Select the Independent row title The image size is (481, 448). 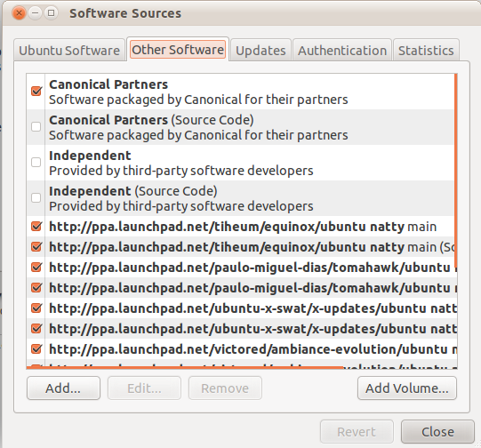[x=90, y=156]
